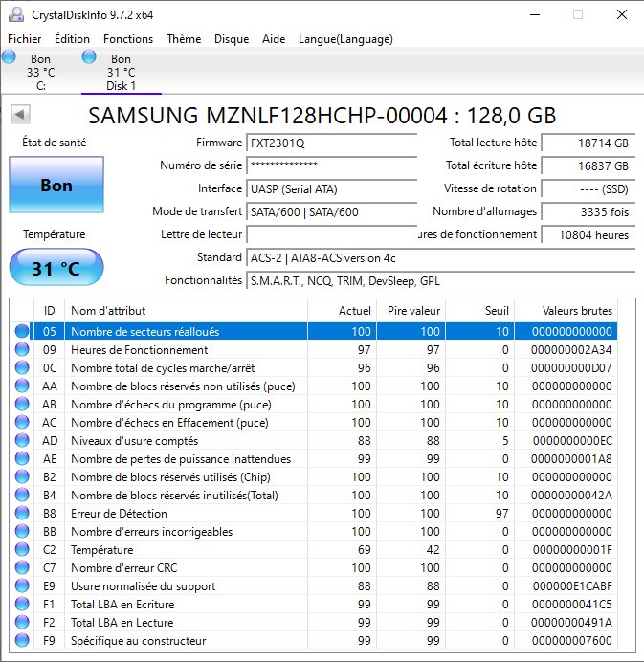Click the previous disk arrow button

20,115
